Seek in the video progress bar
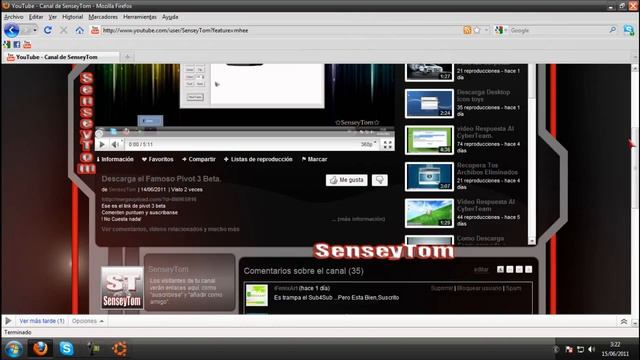 pyautogui.click(x=245, y=135)
